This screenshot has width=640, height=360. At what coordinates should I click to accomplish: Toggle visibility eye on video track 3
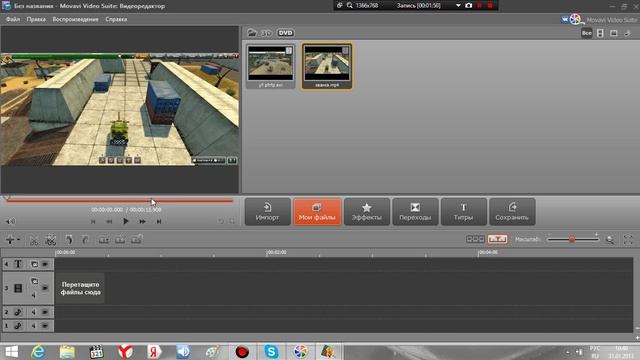pyautogui.click(x=45, y=288)
